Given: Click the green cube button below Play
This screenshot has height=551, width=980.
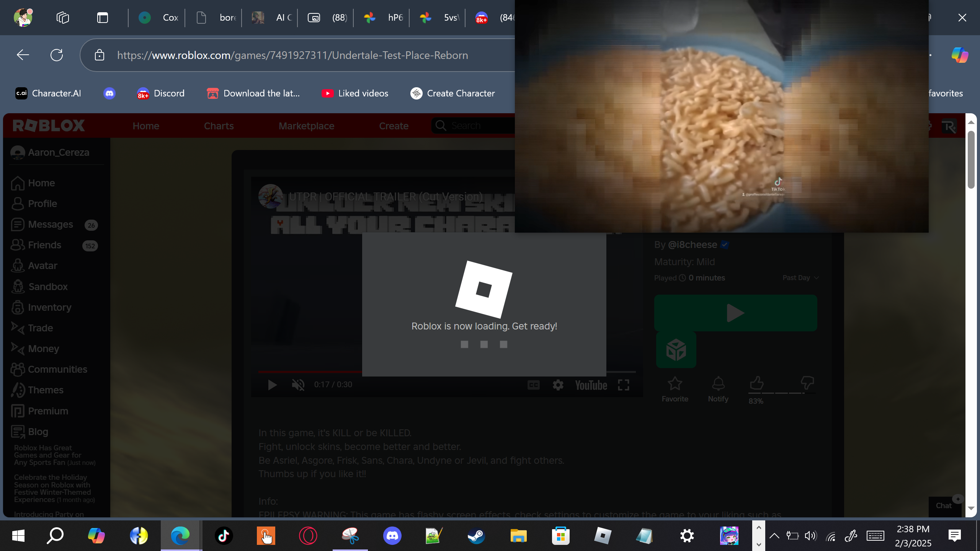Looking at the screenshot, I should [x=676, y=350].
